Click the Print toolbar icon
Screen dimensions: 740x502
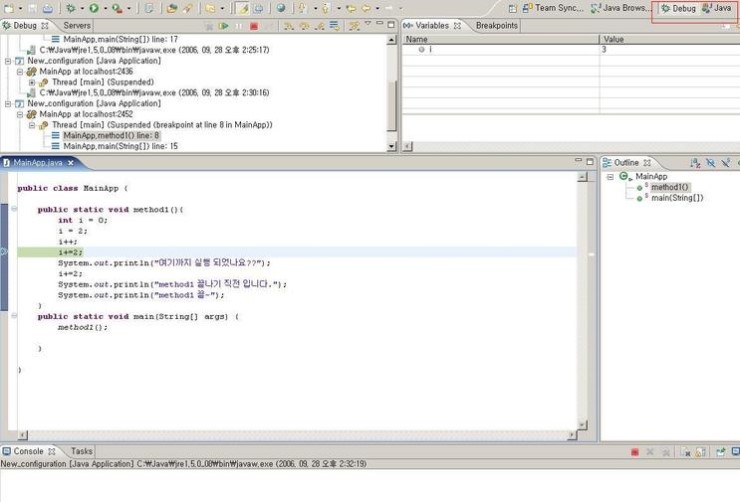click(x=48, y=8)
